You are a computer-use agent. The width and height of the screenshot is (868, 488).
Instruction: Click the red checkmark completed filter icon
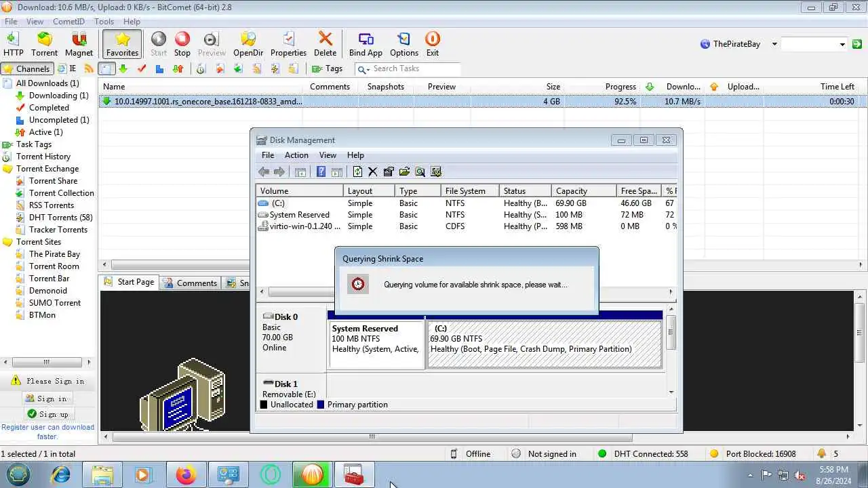coord(141,68)
